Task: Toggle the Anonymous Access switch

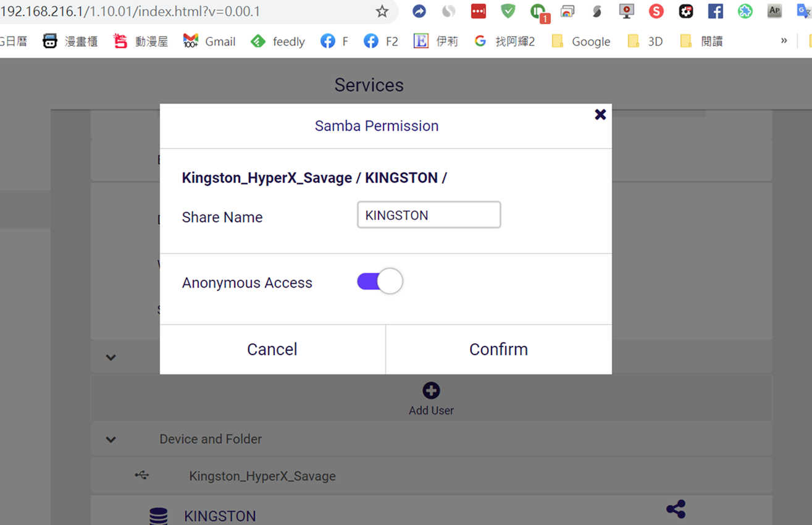Action: 379,282
